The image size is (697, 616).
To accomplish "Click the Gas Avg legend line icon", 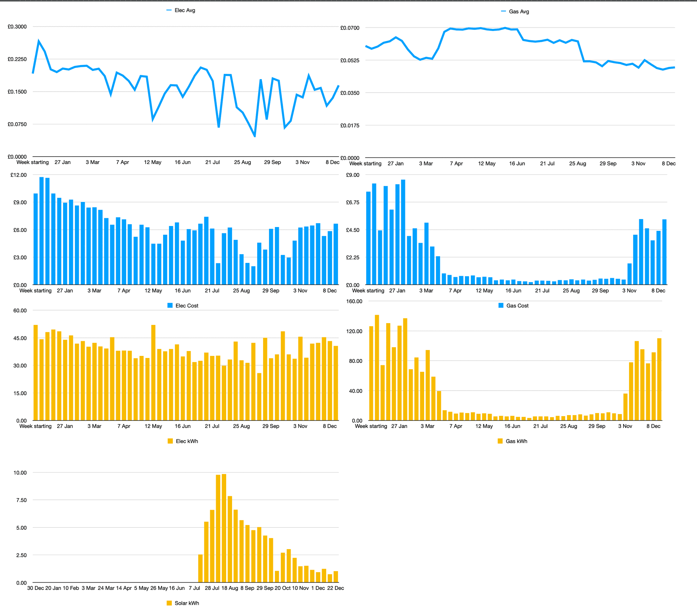I will pyautogui.click(x=503, y=11).
